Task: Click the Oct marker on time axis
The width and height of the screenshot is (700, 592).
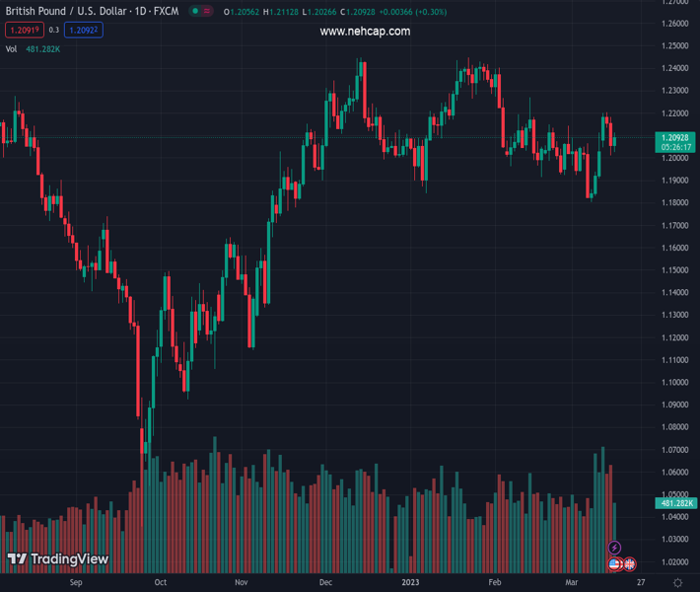Action: [160, 582]
